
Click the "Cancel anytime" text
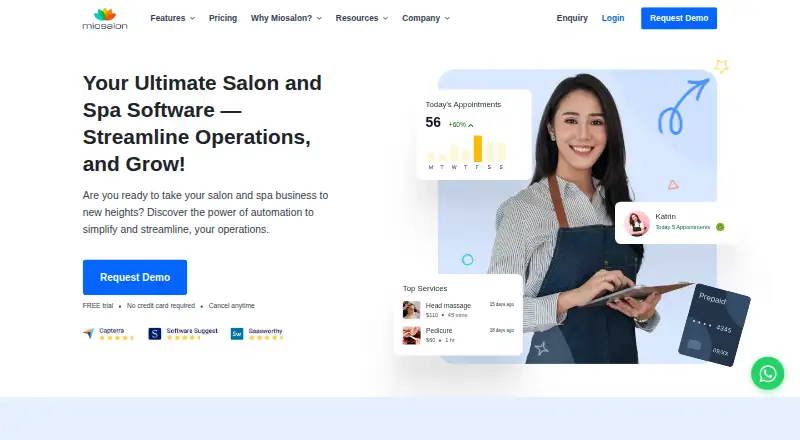click(x=232, y=306)
